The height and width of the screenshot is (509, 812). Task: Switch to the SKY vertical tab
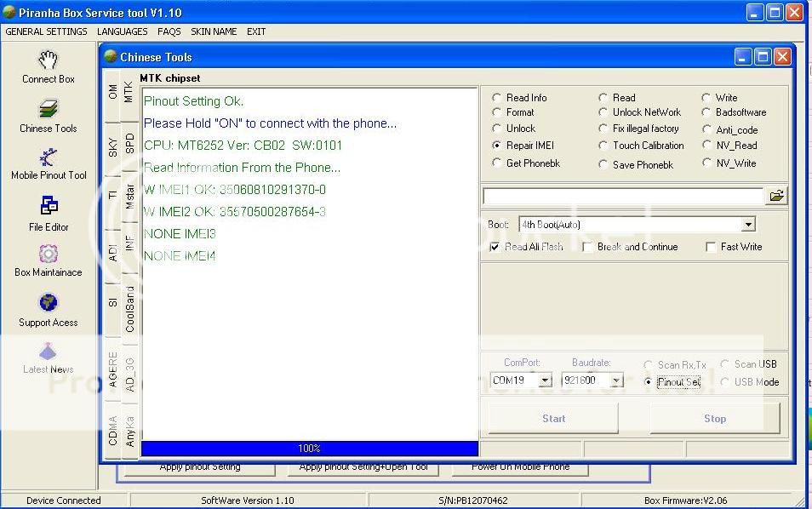pyautogui.click(x=112, y=148)
